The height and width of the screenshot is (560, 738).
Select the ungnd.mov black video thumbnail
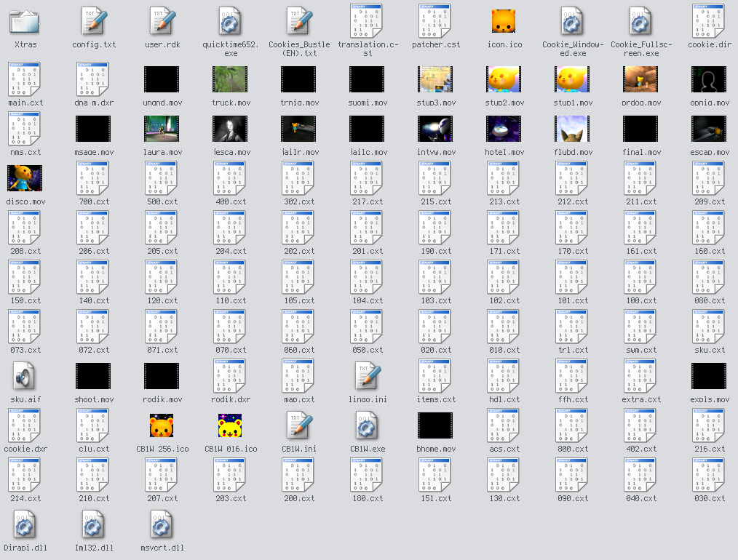coord(162,79)
